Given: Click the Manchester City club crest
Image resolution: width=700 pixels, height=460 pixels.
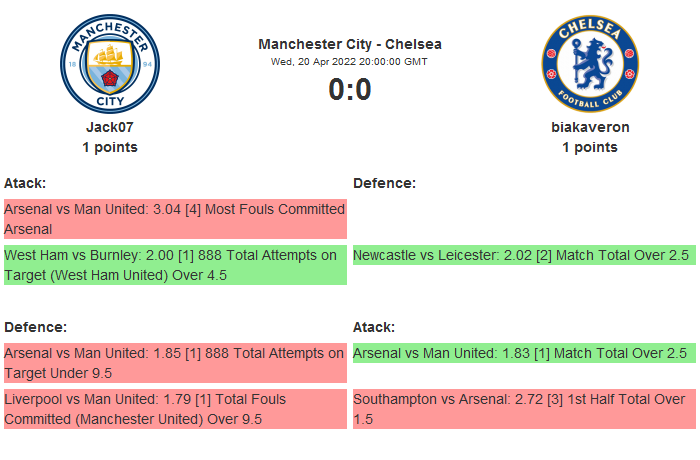Looking at the screenshot, I should click(110, 63).
